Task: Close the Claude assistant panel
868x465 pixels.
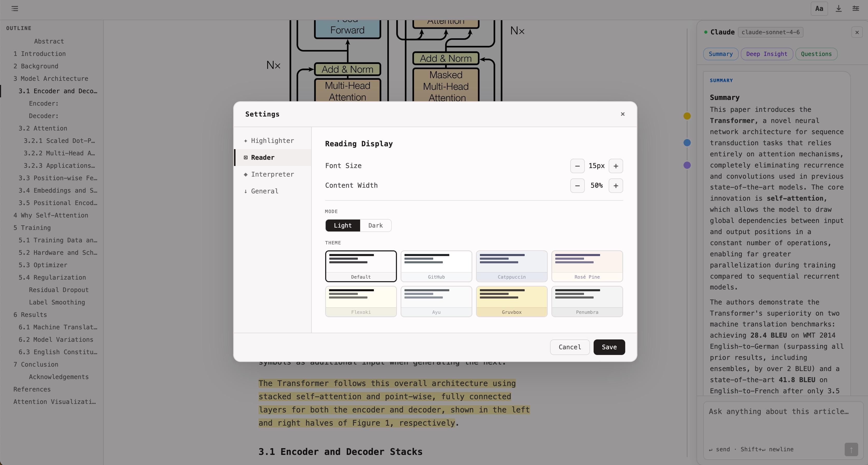Action: 857,32
